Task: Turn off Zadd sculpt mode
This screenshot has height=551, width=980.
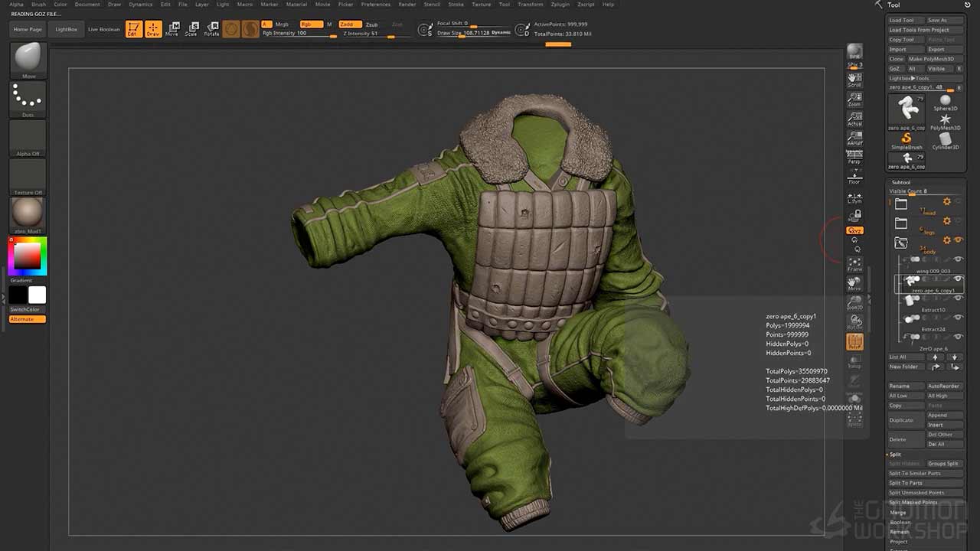Action: (349, 24)
